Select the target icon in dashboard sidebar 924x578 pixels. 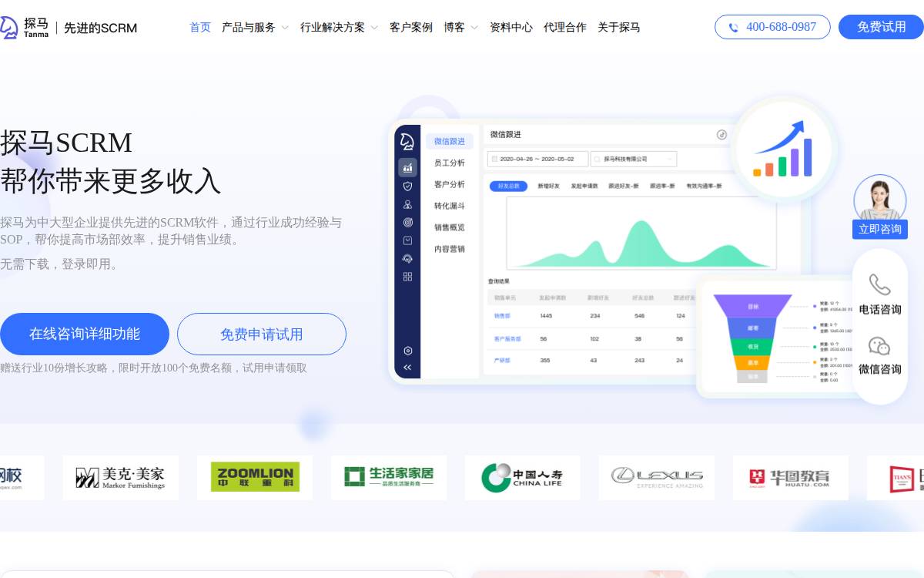(x=407, y=222)
